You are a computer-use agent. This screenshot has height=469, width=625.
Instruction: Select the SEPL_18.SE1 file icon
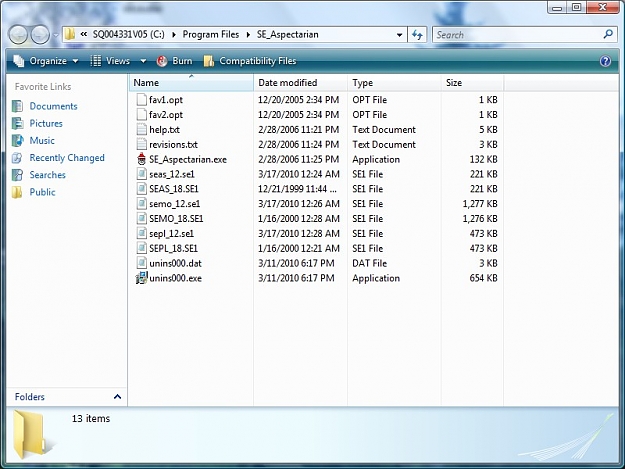click(x=142, y=248)
